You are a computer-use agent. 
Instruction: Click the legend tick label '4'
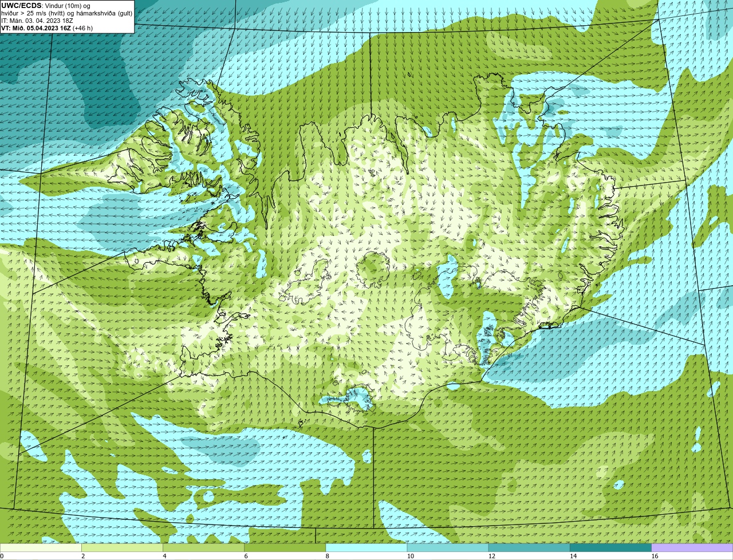tap(164, 556)
